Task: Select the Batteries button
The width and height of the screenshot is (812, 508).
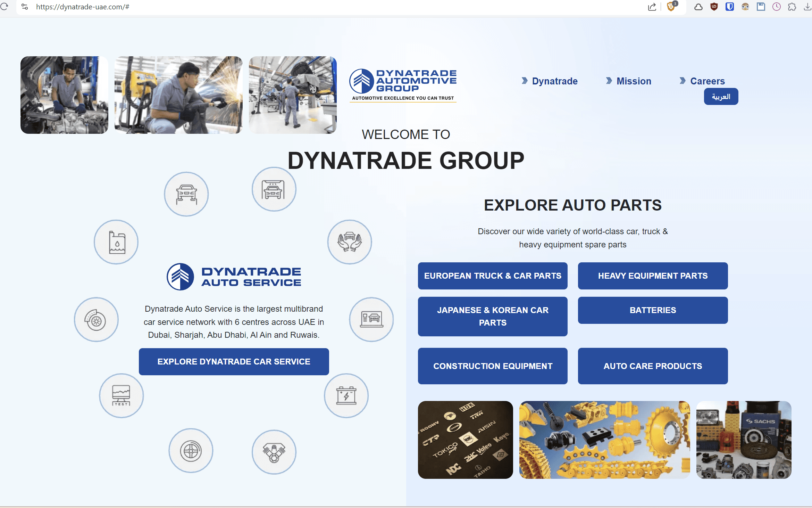Action: (x=653, y=310)
